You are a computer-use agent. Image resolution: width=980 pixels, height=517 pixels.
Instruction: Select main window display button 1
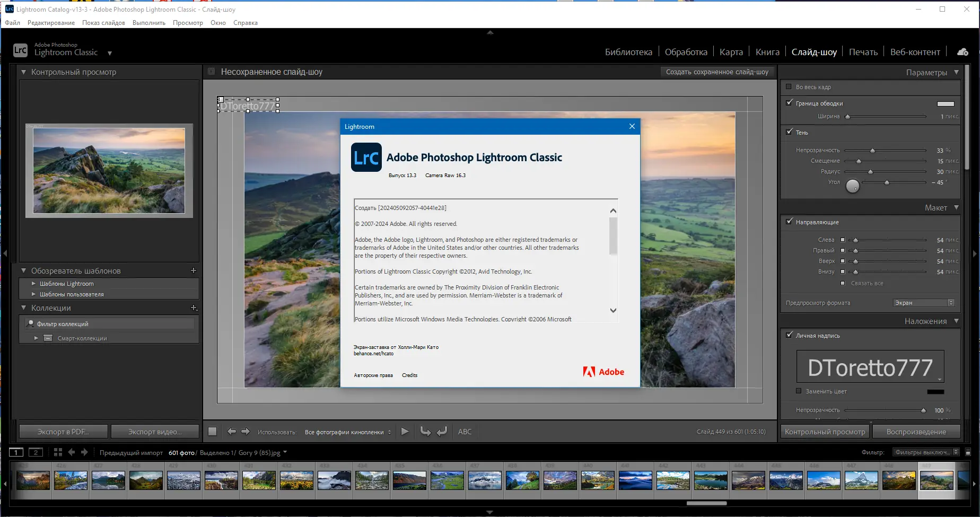tap(16, 452)
